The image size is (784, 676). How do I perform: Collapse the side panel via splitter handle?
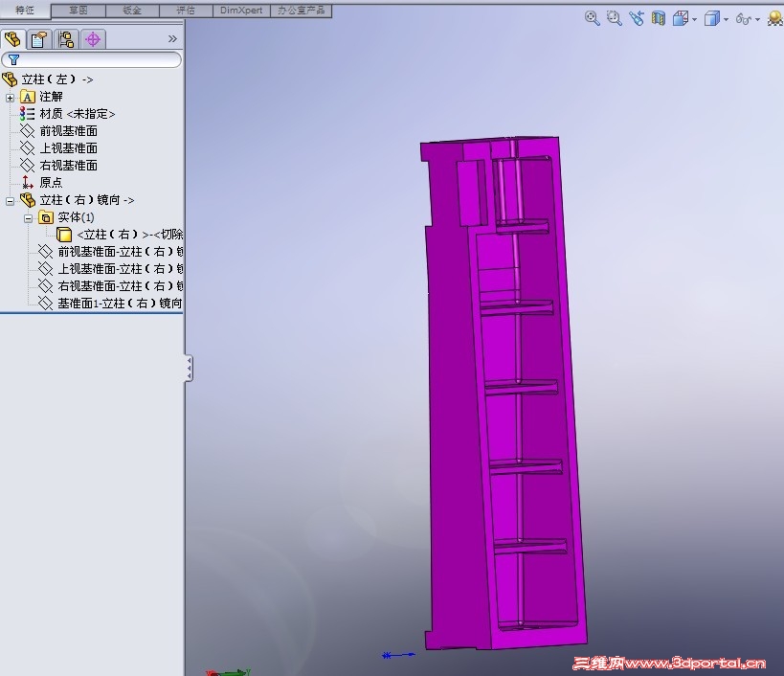coord(189,369)
